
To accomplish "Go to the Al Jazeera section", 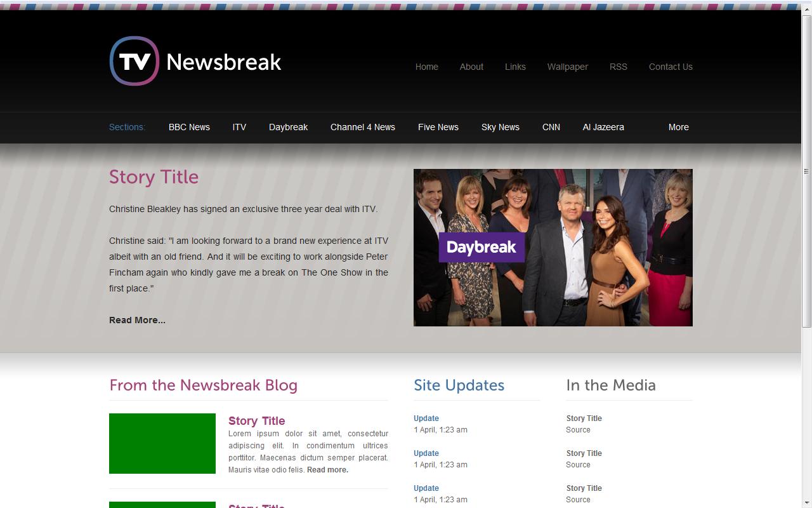I will tap(603, 127).
